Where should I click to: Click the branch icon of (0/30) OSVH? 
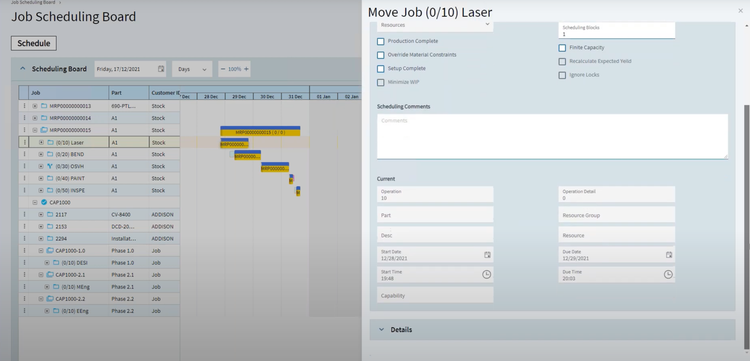coord(50,166)
